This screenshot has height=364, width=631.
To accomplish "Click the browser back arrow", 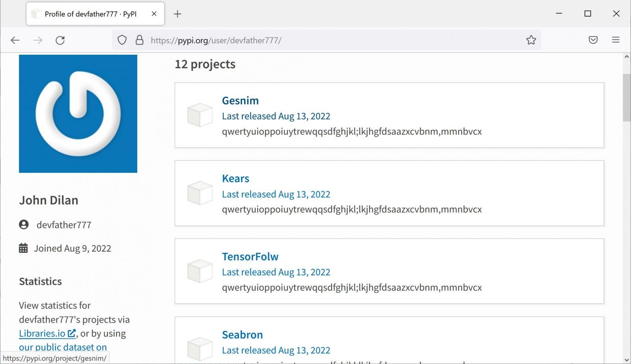I will pos(15,40).
